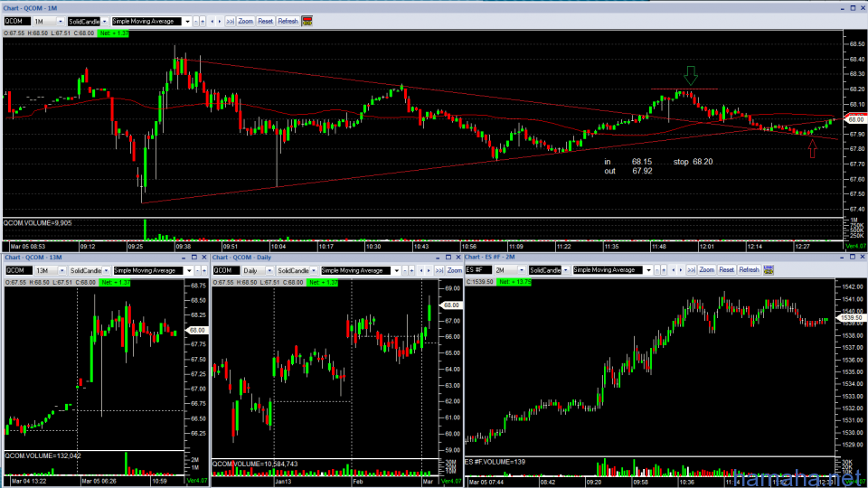Click the plus button in QCOM 1M toolbar
Screen dimensions: 868x488
(x=203, y=21)
